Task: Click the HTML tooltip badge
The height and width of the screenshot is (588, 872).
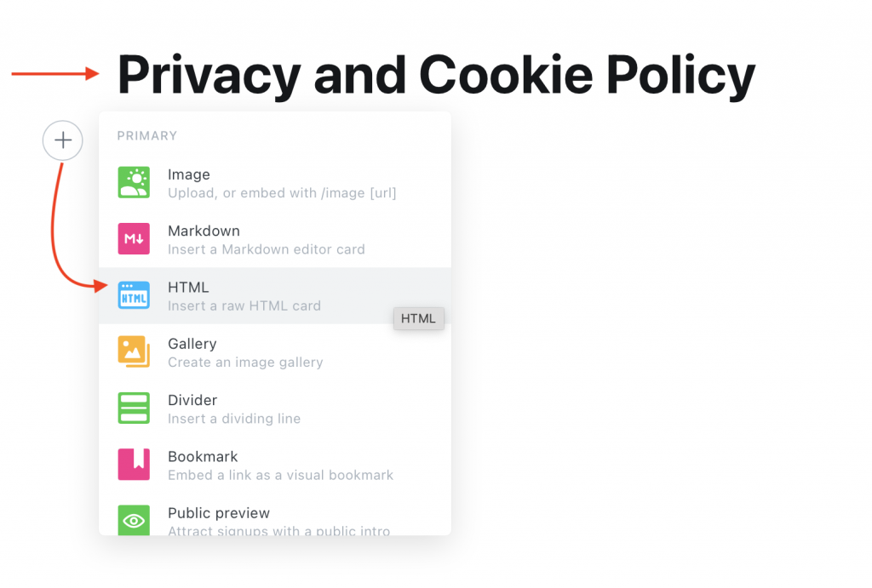Action: click(418, 318)
